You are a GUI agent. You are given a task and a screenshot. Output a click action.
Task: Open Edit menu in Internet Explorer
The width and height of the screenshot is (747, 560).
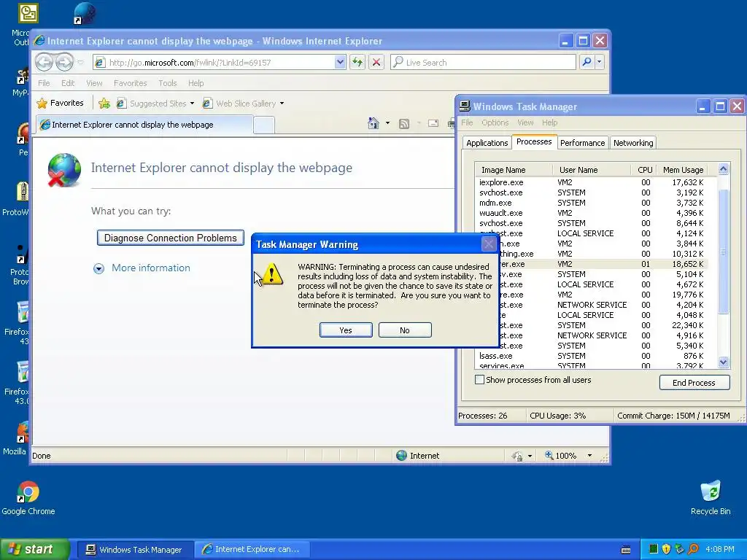(x=68, y=83)
